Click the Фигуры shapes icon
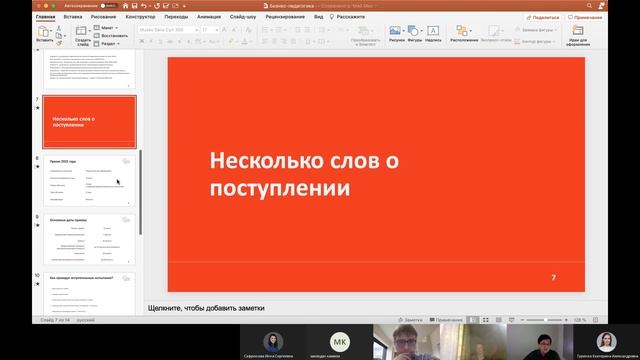640x360 pixels. point(413,31)
